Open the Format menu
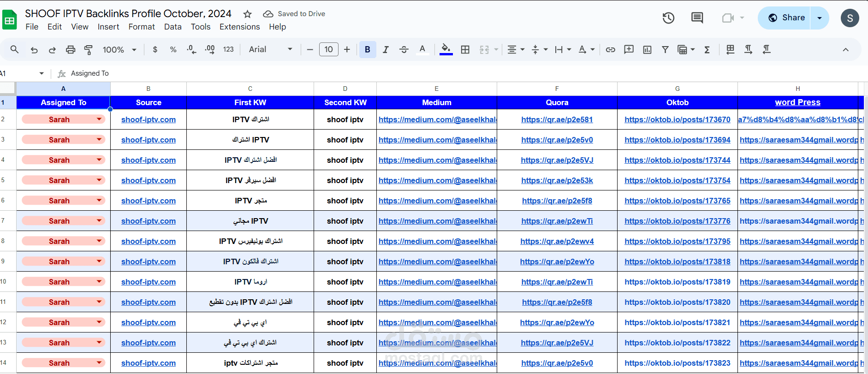The width and height of the screenshot is (868, 374). pos(142,27)
